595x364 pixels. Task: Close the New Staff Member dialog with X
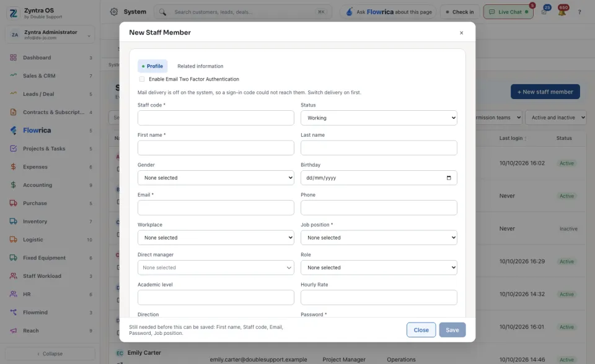461,33
